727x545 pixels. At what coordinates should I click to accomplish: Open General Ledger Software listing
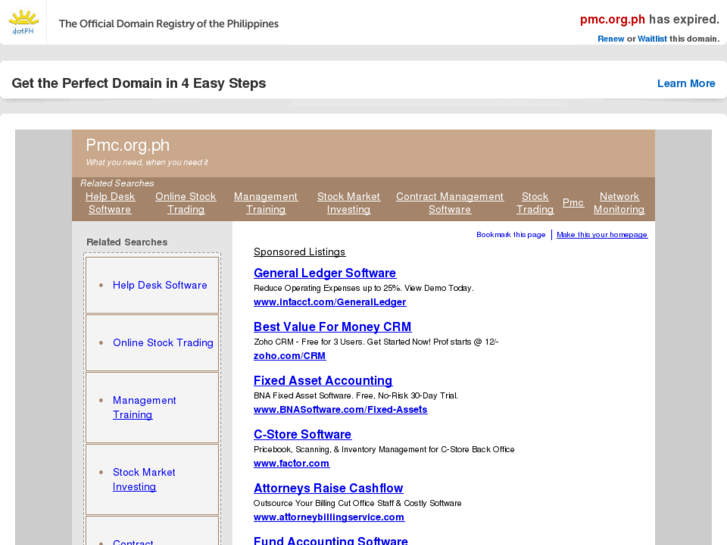[x=325, y=273]
